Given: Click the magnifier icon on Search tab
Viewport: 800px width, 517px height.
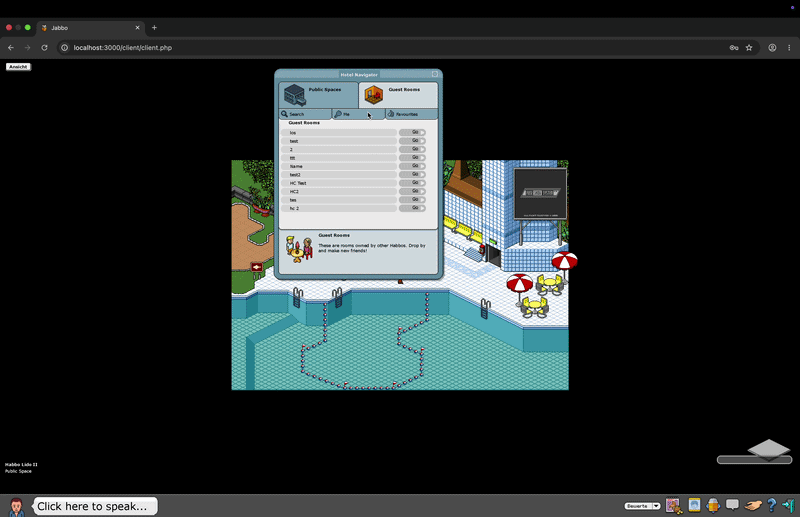Looking at the screenshot, I should tap(284, 114).
